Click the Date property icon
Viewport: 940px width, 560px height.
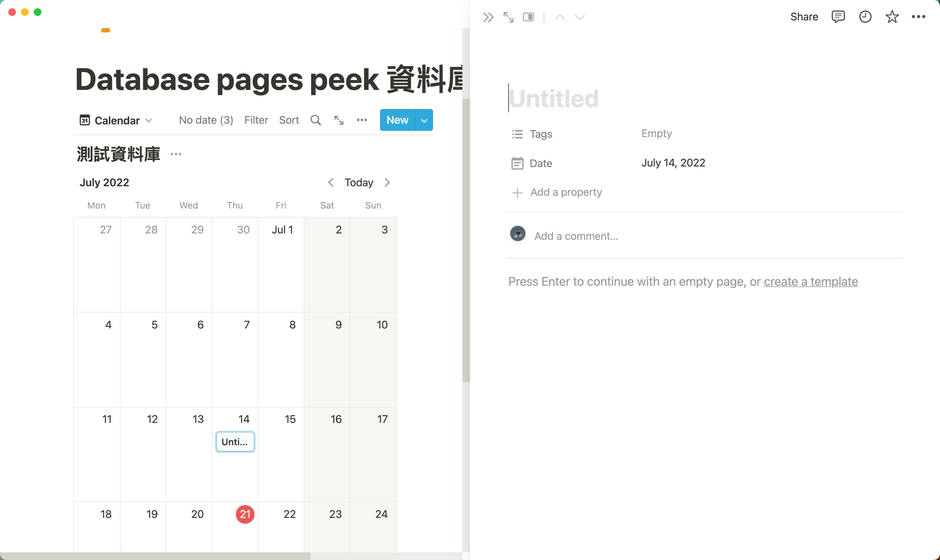pos(517,163)
